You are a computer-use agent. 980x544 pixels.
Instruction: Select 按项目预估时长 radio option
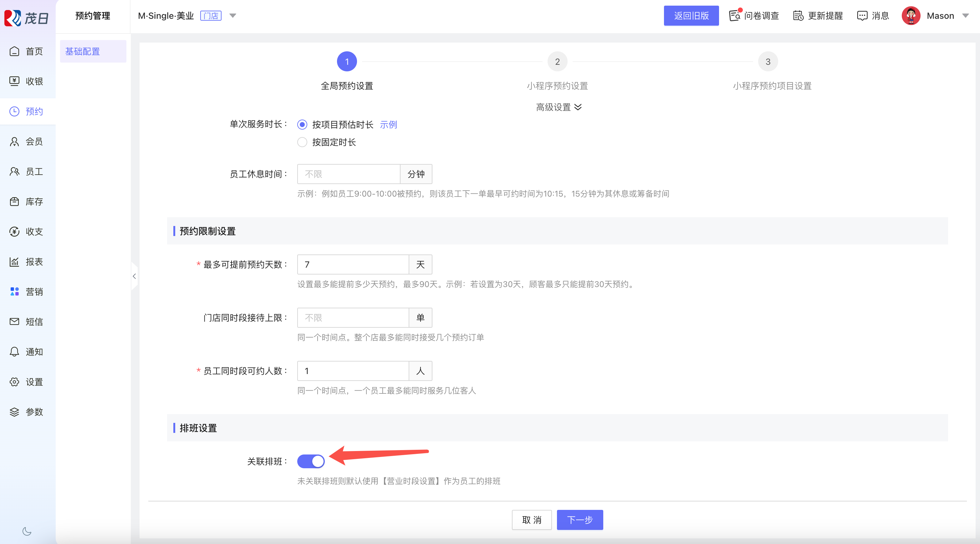tap(302, 125)
